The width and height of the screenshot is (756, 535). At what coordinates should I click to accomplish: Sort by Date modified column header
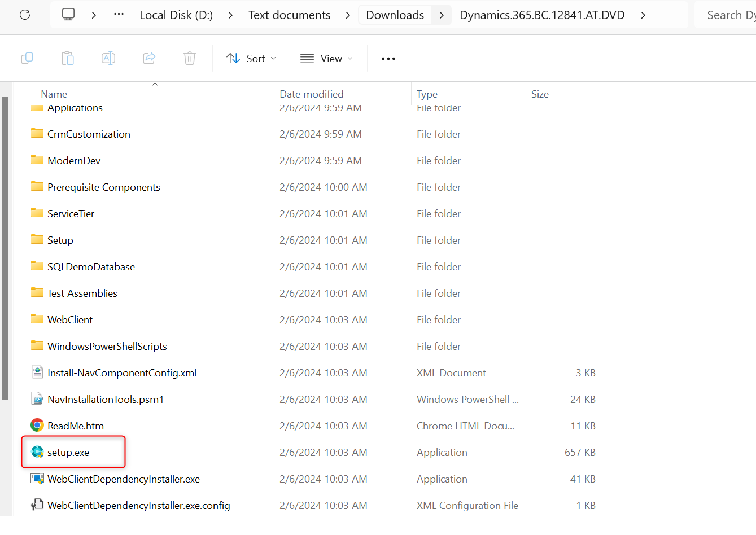click(312, 94)
